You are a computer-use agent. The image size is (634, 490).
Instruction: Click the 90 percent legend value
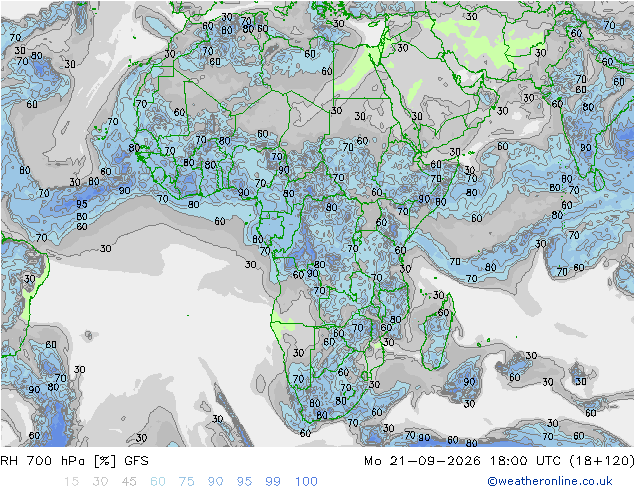coord(215,481)
